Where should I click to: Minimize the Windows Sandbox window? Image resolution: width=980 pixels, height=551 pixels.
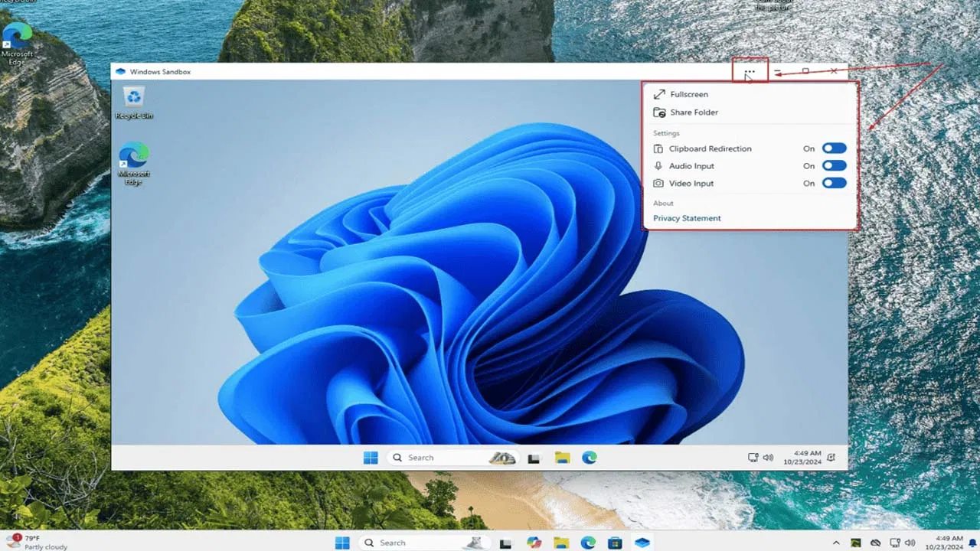(x=777, y=72)
